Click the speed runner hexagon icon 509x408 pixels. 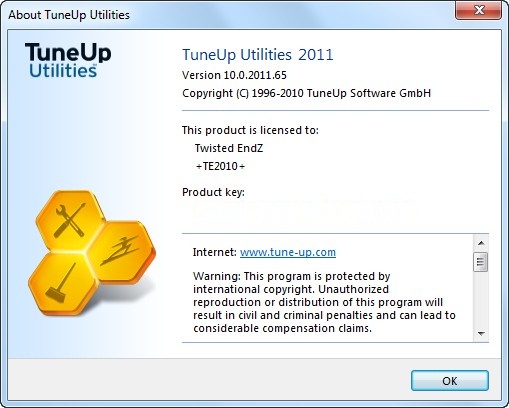click(x=122, y=251)
